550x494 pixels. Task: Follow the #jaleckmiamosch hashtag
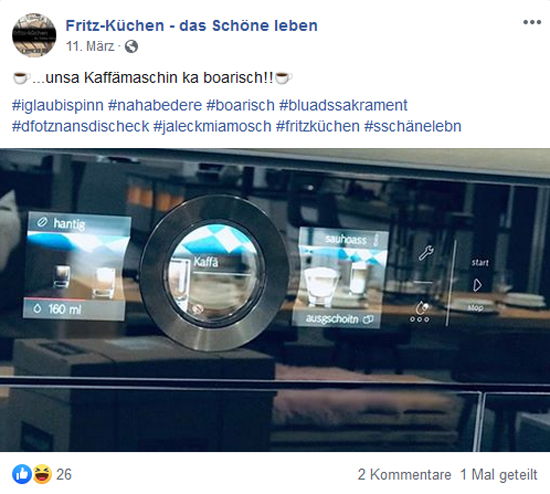(x=213, y=126)
